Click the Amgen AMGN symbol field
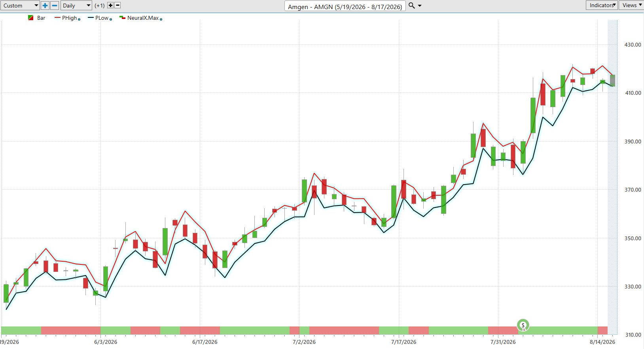The image size is (644, 349). coord(345,6)
